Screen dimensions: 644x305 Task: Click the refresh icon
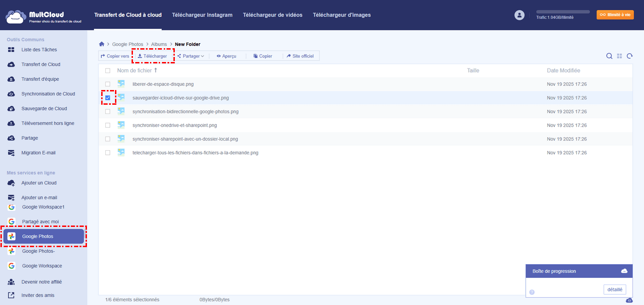[630, 56]
